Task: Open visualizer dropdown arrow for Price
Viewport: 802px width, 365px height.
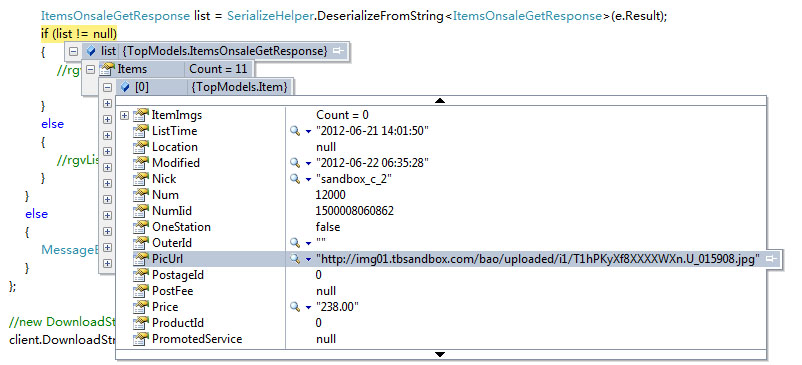Action: [308, 307]
